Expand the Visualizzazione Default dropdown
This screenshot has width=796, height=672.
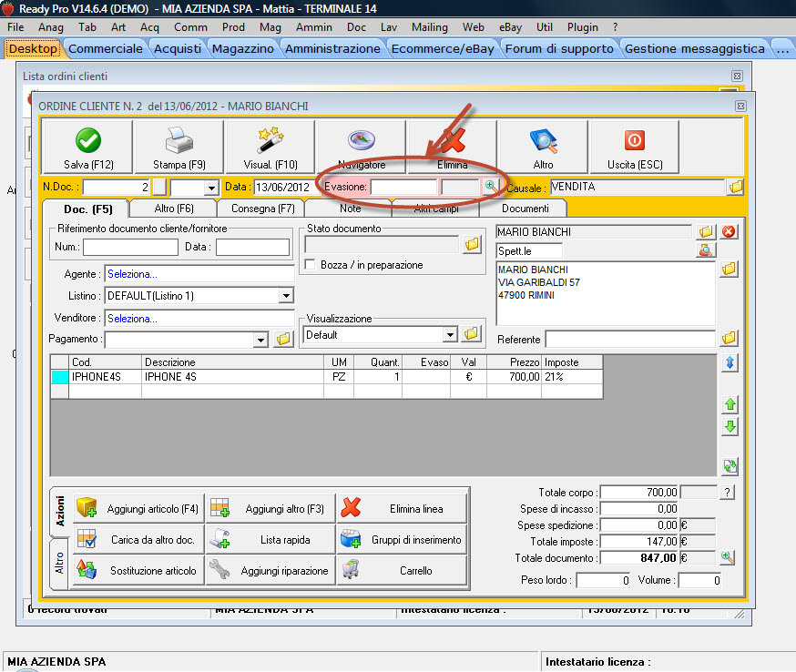[449, 335]
